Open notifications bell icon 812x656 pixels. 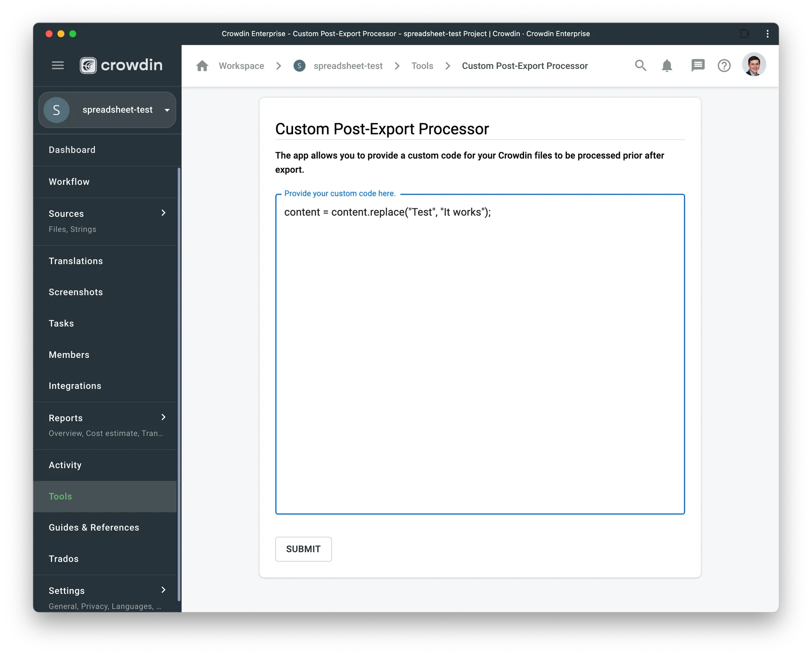[x=667, y=66]
